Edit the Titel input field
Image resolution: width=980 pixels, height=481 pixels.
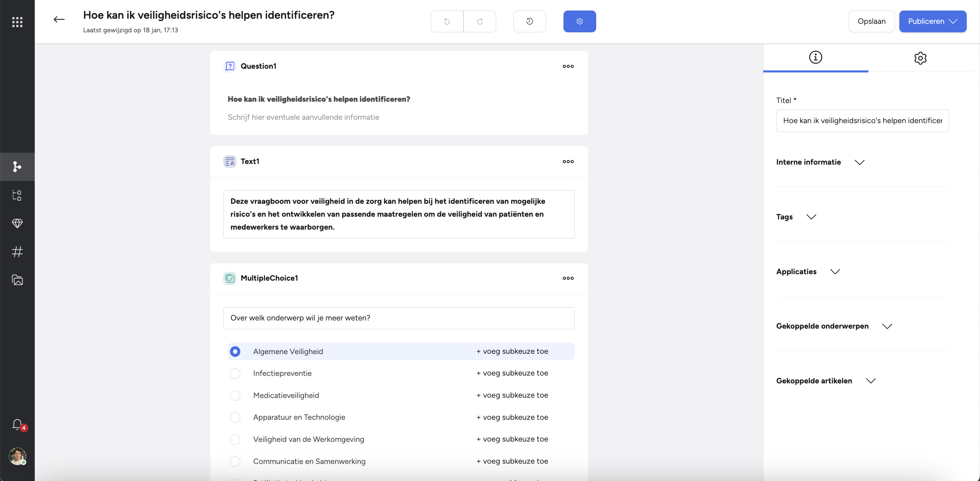click(x=863, y=120)
